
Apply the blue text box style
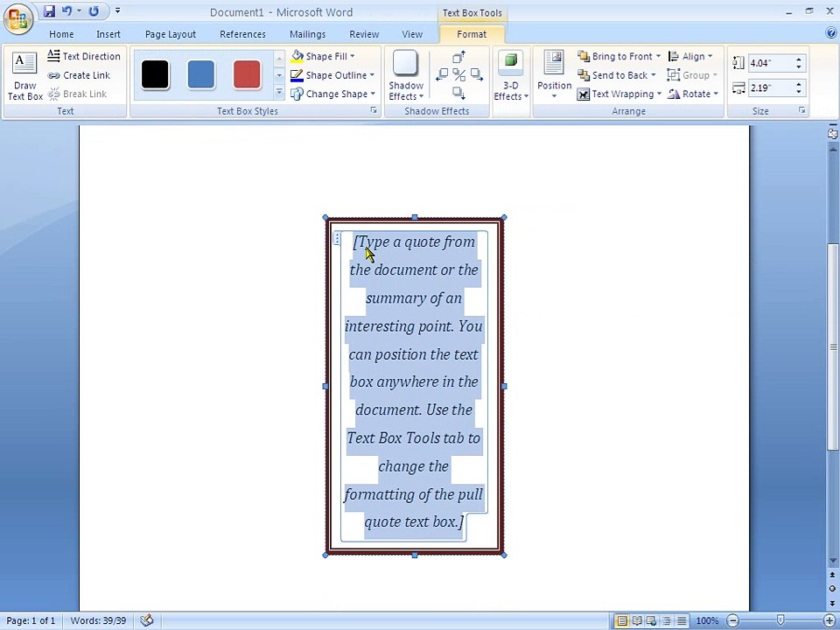(201, 74)
